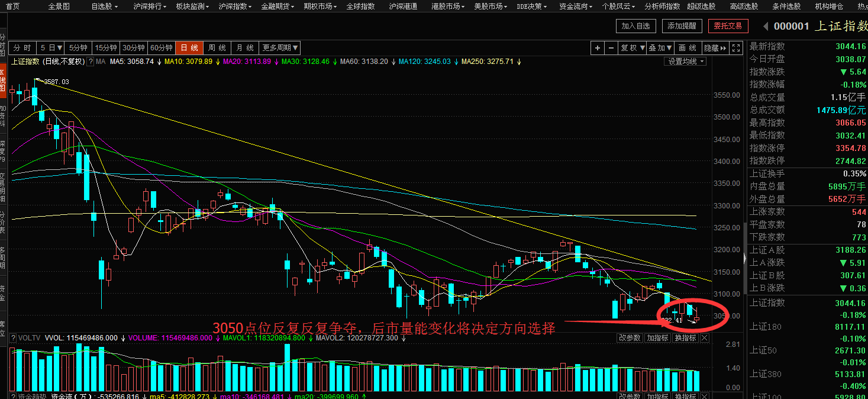Select 分时 period tab

pos(22,48)
